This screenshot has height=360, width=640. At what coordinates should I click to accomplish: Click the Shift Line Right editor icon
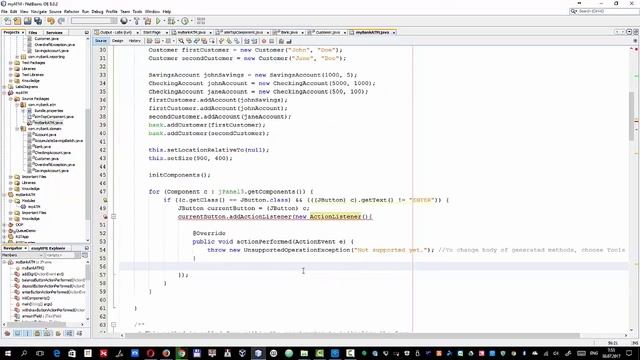254,41
